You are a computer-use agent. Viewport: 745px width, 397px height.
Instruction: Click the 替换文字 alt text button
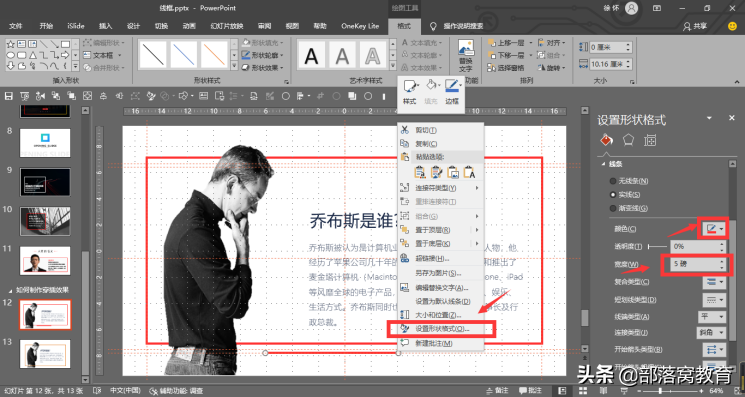tap(466, 56)
